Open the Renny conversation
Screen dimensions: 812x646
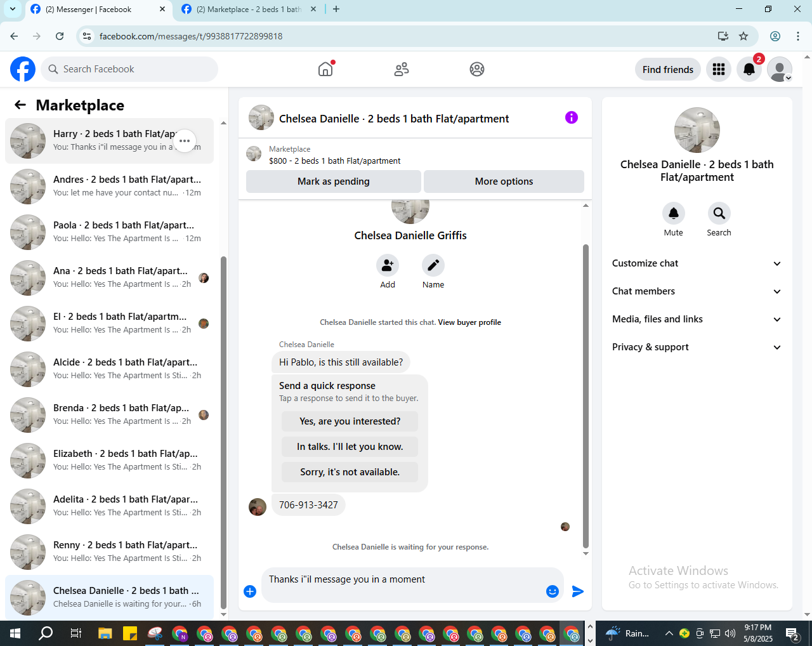pos(109,551)
